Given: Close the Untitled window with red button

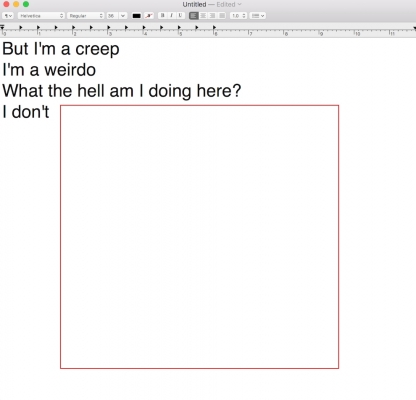Looking at the screenshot, I should [6, 4].
